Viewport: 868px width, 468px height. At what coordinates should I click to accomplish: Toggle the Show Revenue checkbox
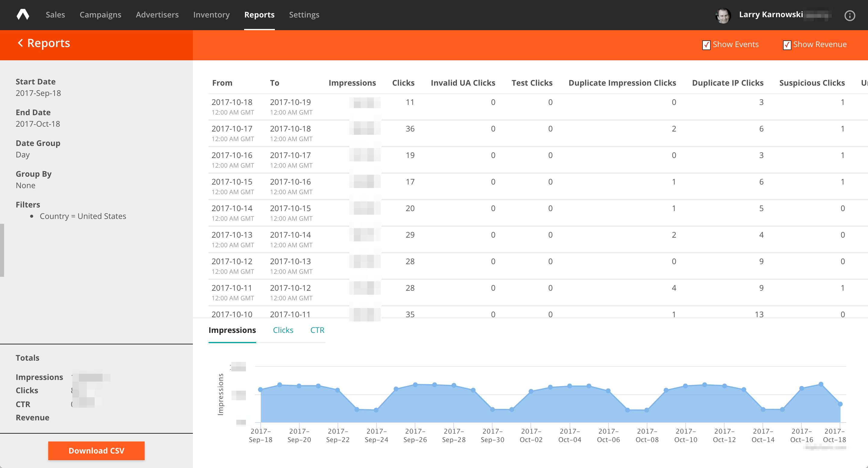pyautogui.click(x=787, y=45)
